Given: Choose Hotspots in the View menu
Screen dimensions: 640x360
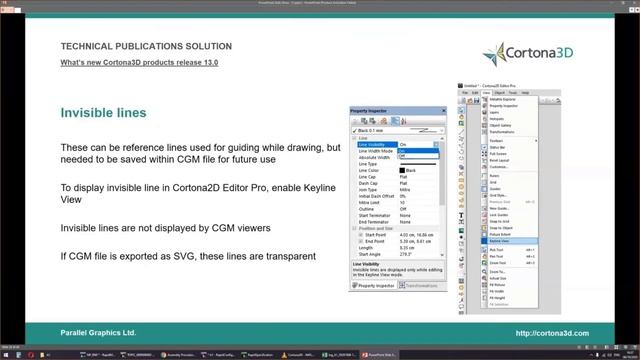Looking at the screenshot, I should pos(509,119).
